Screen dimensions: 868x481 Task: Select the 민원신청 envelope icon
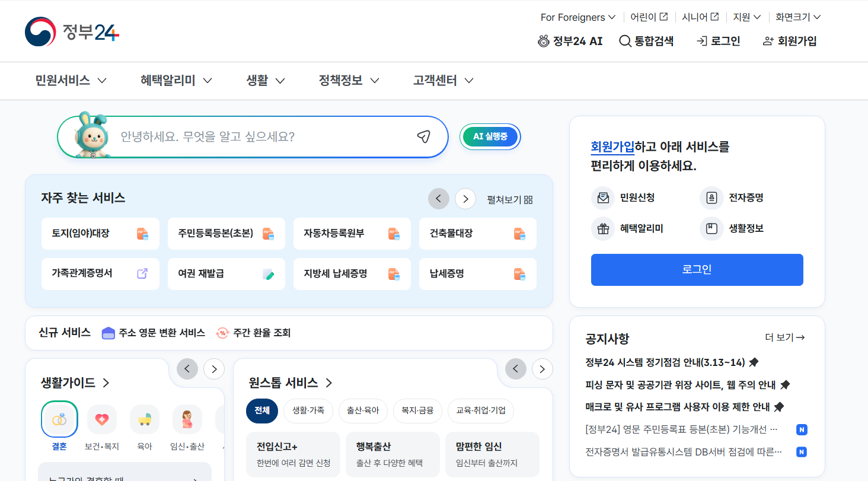click(602, 198)
